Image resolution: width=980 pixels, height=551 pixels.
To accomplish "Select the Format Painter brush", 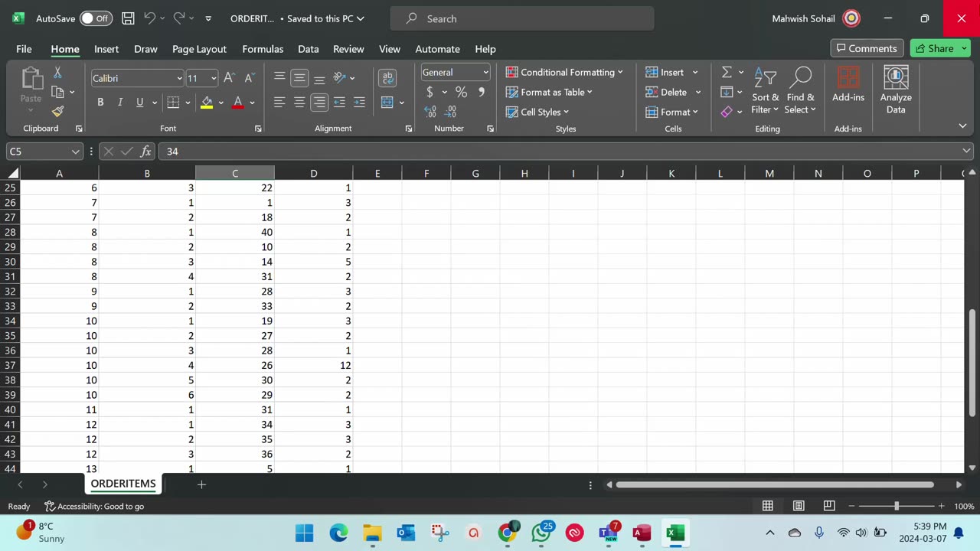I will (x=57, y=111).
